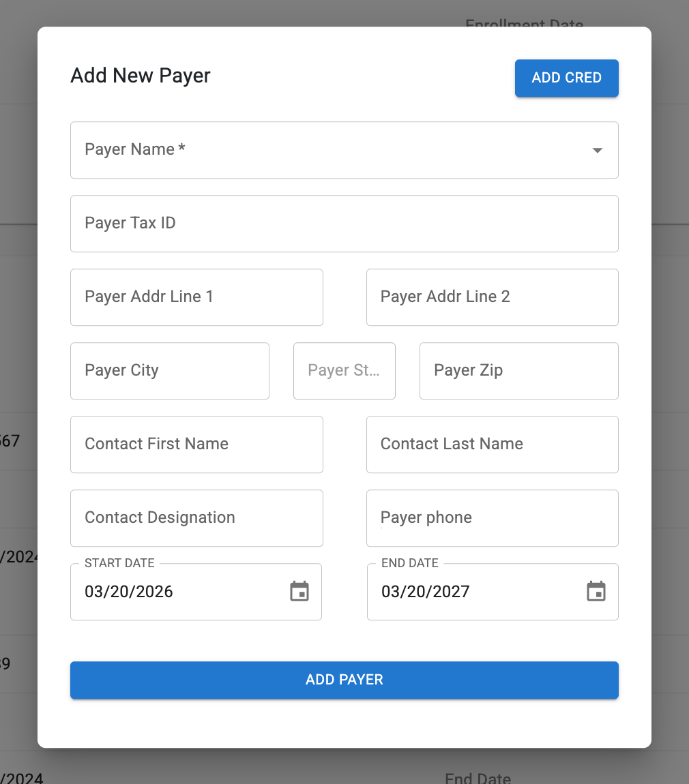Focus the Payer City input

pos(169,371)
